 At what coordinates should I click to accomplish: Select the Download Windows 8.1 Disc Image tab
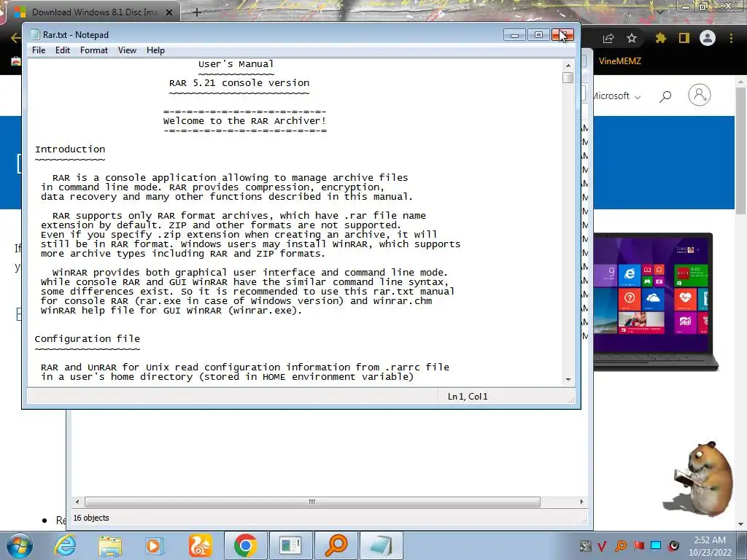click(93, 12)
